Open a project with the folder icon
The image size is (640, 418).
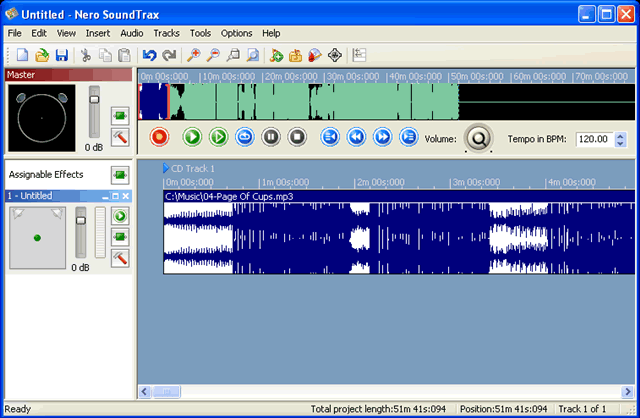pyautogui.click(x=42, y=55)
